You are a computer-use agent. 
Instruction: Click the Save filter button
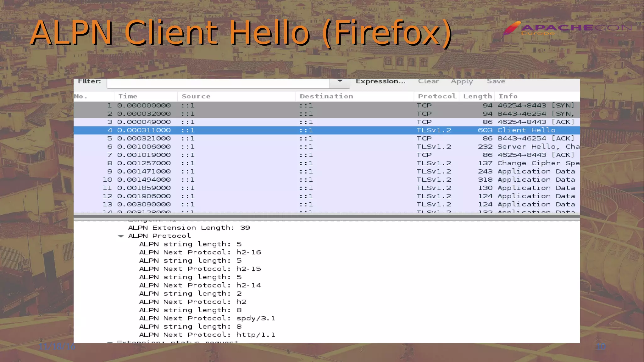[496, 81]
